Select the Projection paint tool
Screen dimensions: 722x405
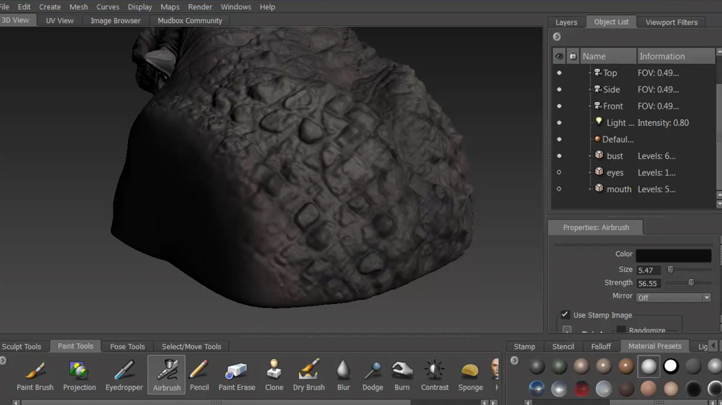pos(79,375)
